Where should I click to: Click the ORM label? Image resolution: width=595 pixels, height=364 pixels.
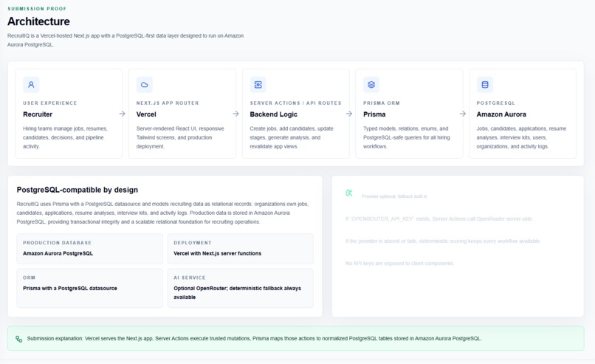click(29, 278)
